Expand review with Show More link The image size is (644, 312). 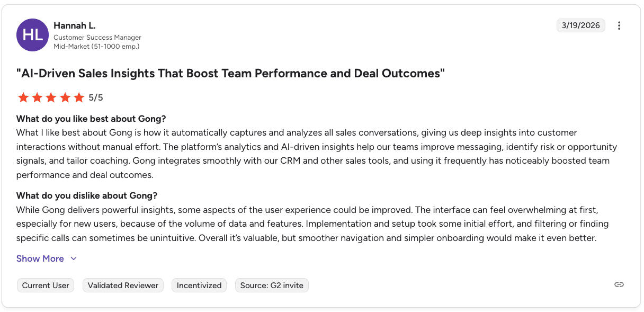click(40, 258)
